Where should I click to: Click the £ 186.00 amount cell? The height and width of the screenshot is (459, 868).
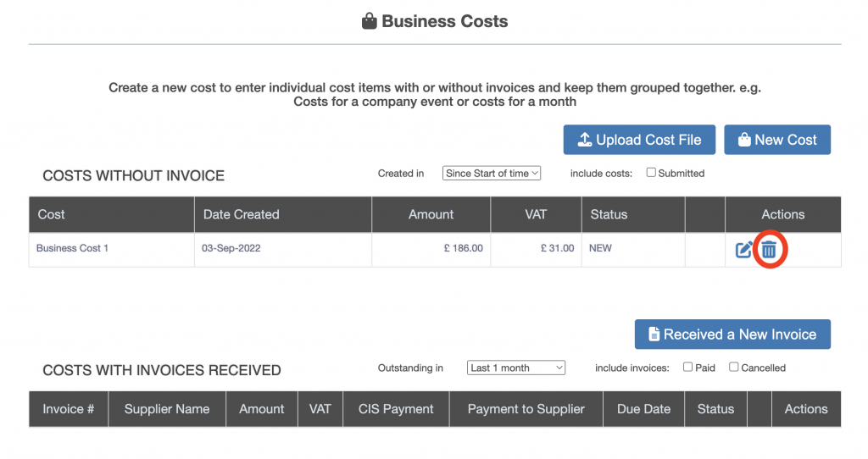click(464, 248)
